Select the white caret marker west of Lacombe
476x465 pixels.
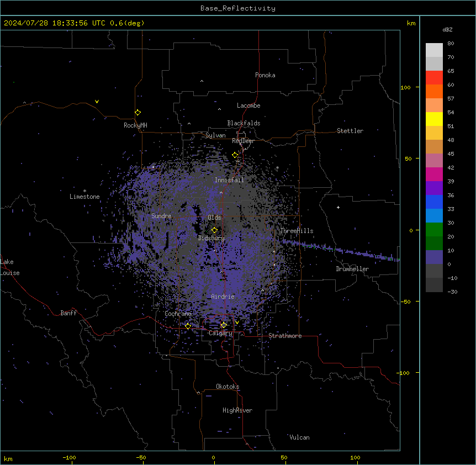(219, 109)
